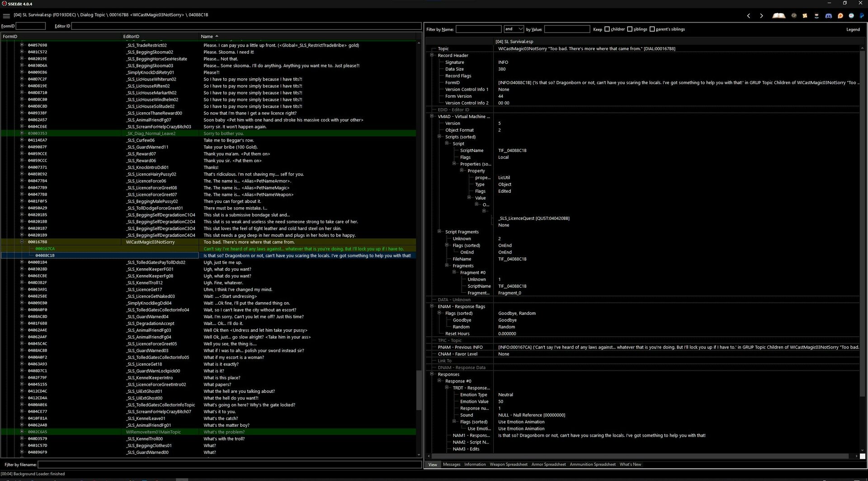
Task: Collapse the Script Fragments node
Action: coord(439,232)
